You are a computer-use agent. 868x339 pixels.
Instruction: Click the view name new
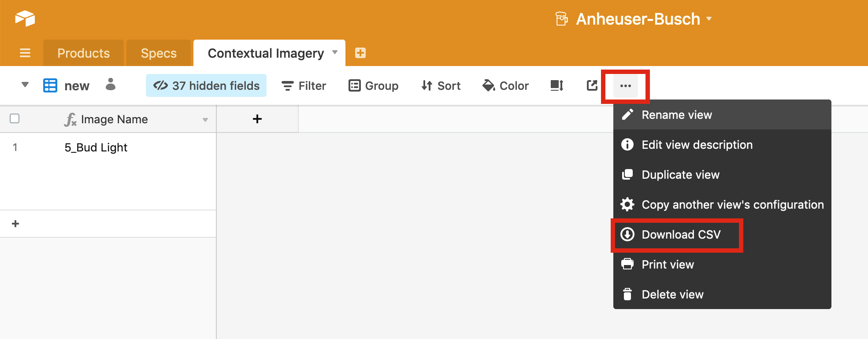(x=77, y=86)
